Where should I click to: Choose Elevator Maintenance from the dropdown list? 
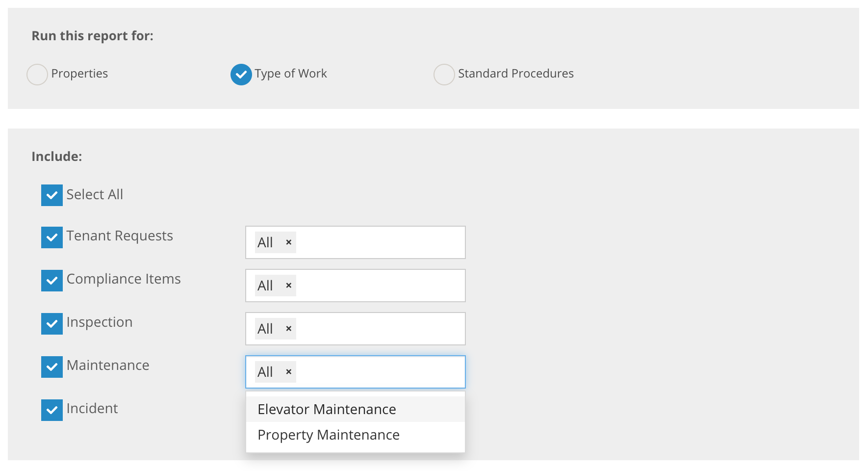pyautogui.click(x=356, y=409)
